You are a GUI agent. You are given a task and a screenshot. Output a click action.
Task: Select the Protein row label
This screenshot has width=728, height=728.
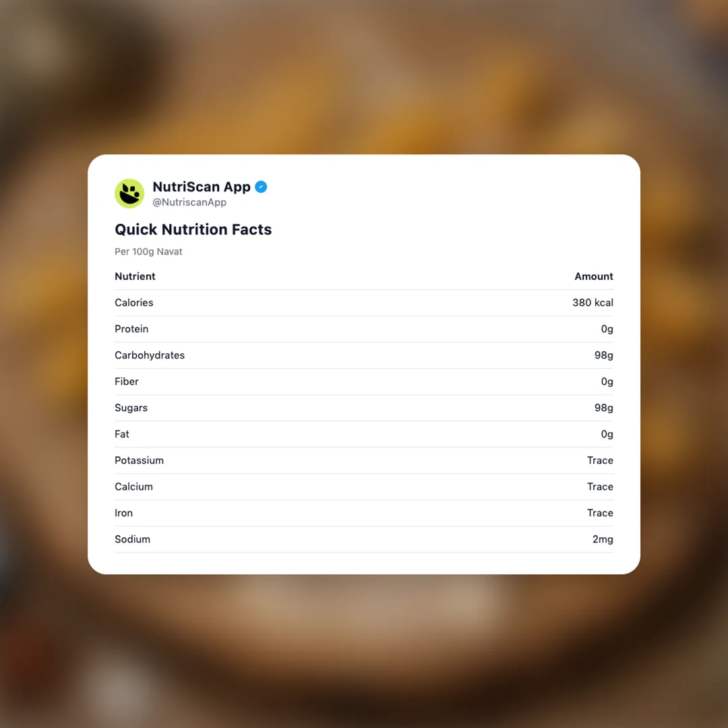click(131, 329)
